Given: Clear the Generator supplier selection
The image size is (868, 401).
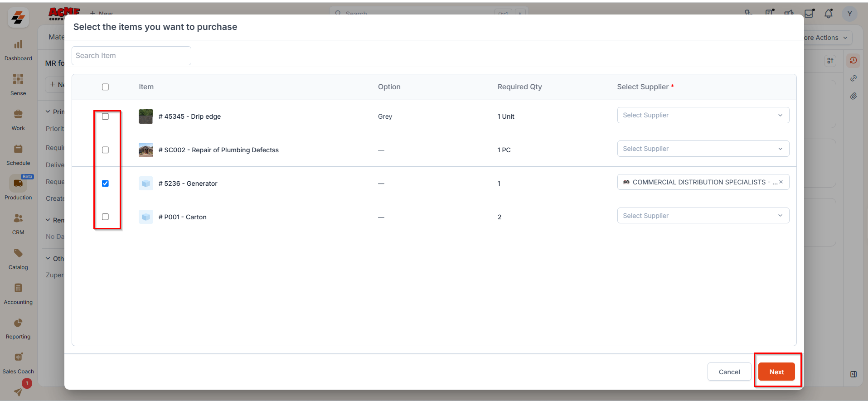Looking at the screenshot, I should pyautogui.click(x=781, y=182).
